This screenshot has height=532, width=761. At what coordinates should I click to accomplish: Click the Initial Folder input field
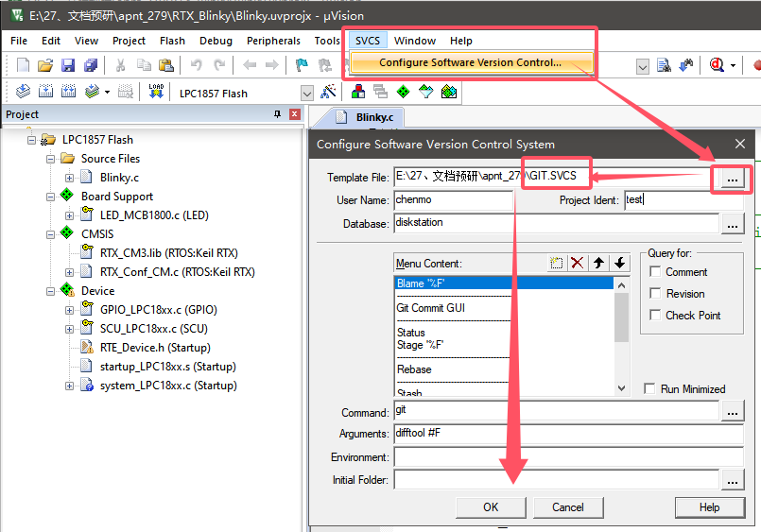point(556,480)
